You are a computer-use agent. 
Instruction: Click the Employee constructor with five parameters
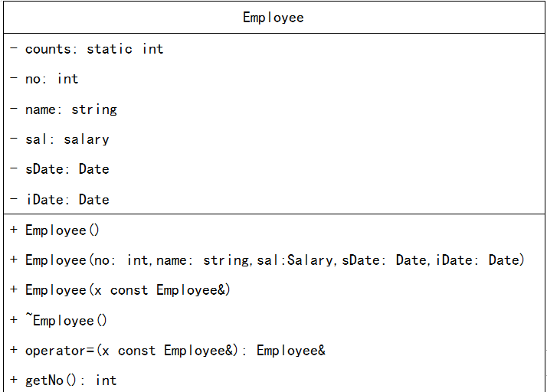[267, 260]
